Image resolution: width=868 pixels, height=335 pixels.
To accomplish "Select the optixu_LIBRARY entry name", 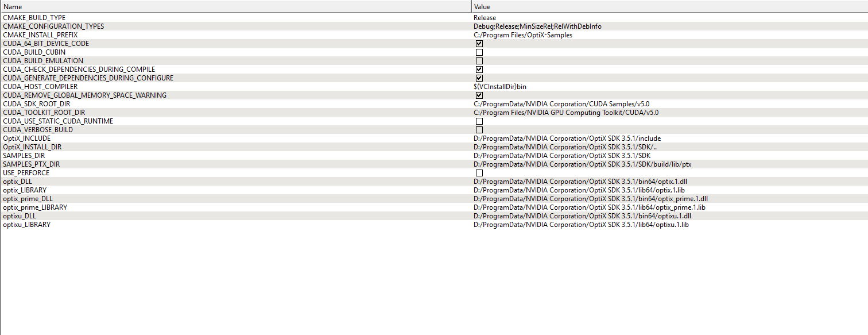I will point(26,225).
